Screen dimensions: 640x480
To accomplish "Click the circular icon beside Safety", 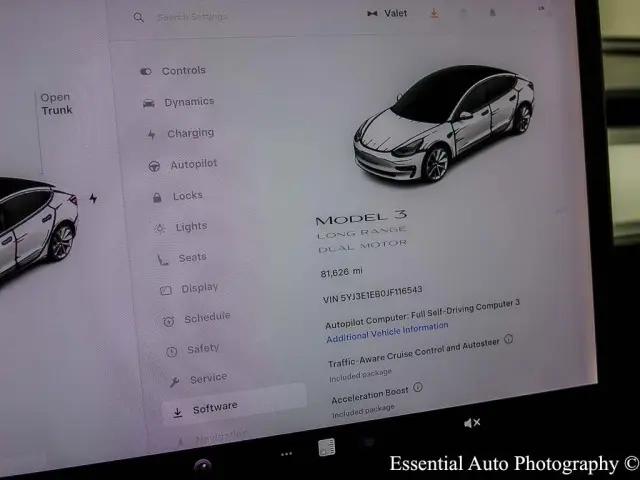I will (x=171, y=352).
